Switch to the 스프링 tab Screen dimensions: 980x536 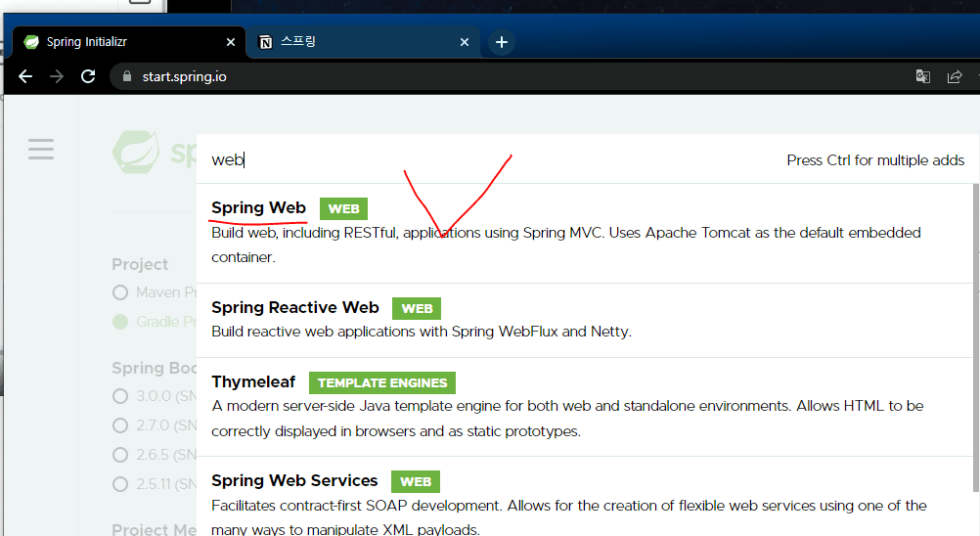(x=352, y=42)
